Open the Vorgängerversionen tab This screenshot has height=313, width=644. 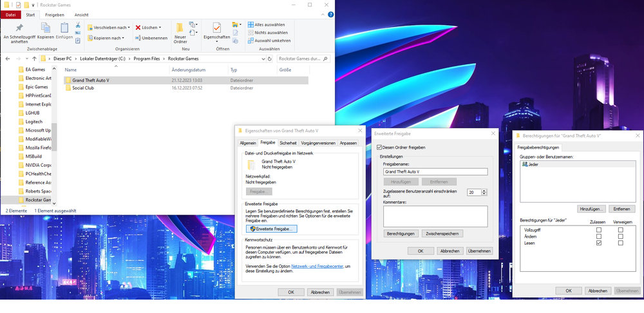[x=318, y=143]
